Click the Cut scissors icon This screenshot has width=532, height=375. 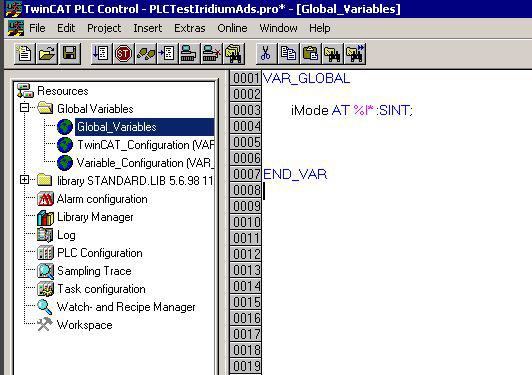click(266, 53)
